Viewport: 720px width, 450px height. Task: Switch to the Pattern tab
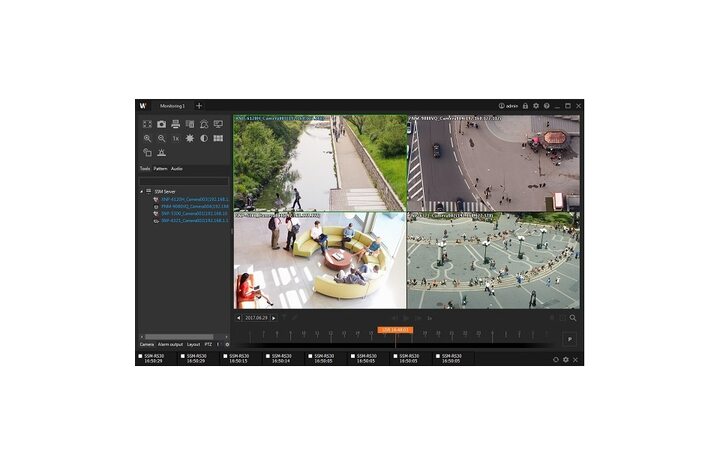point(160,169)
